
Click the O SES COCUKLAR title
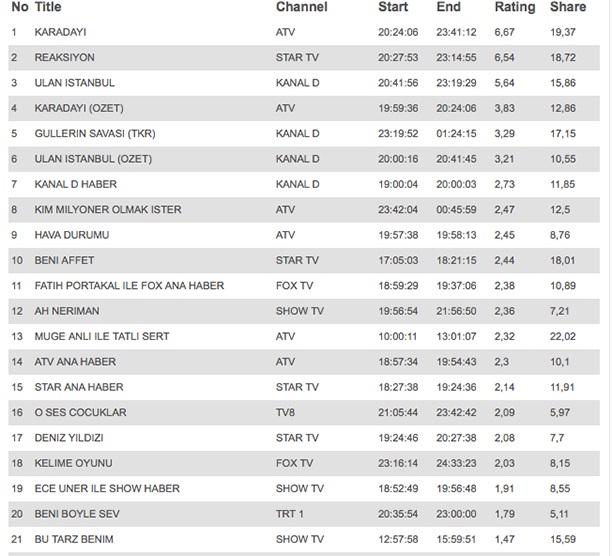tap(80, 412)
